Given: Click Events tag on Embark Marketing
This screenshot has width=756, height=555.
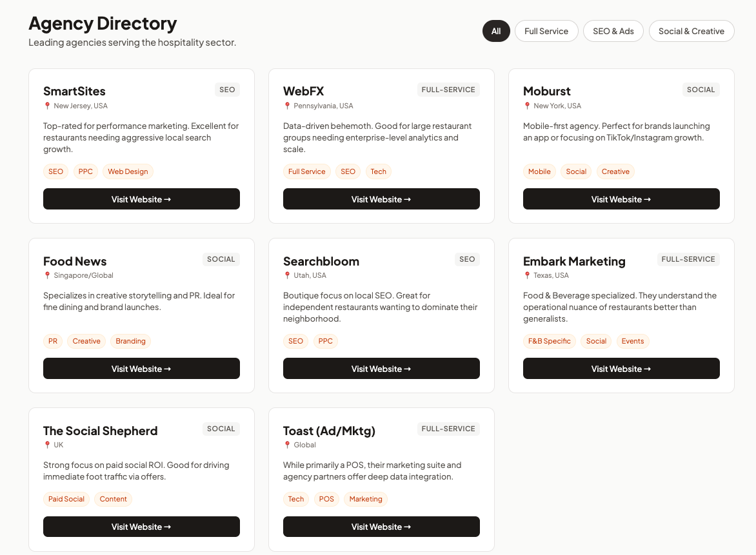Looking at the screenshot, I should pos(633,341).
